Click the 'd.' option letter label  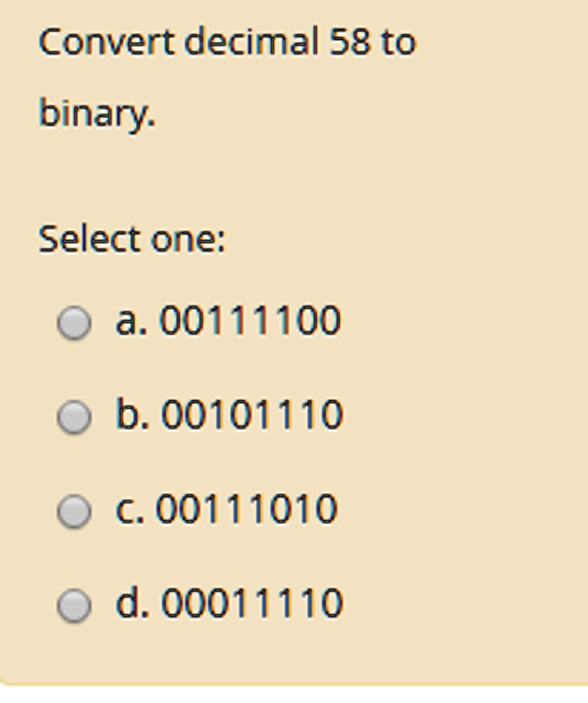click(132, 603)
